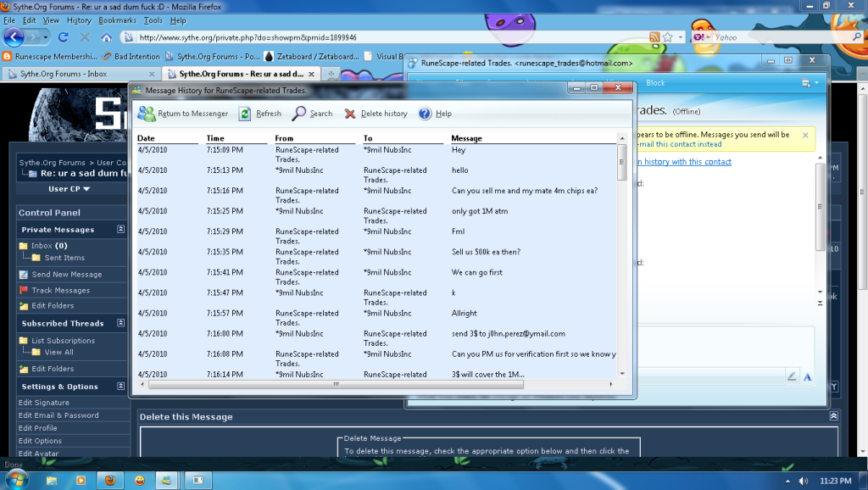
Task: Open Yahoo search engine dropdown
Action: click(x=702, y=37)
